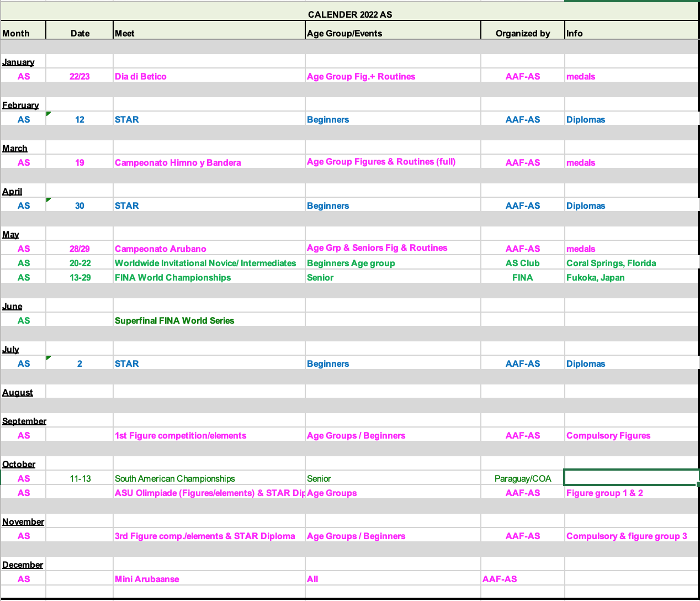Click the fill handle of the selected cell
The width and height of the screenshot is (700, 601).
click(x=698, y=484)
